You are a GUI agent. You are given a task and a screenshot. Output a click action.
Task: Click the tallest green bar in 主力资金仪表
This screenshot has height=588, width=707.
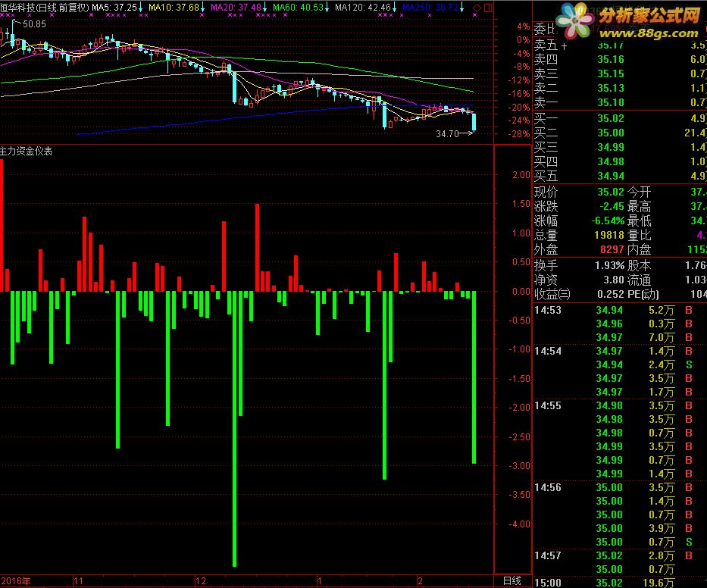coord(234,429)
